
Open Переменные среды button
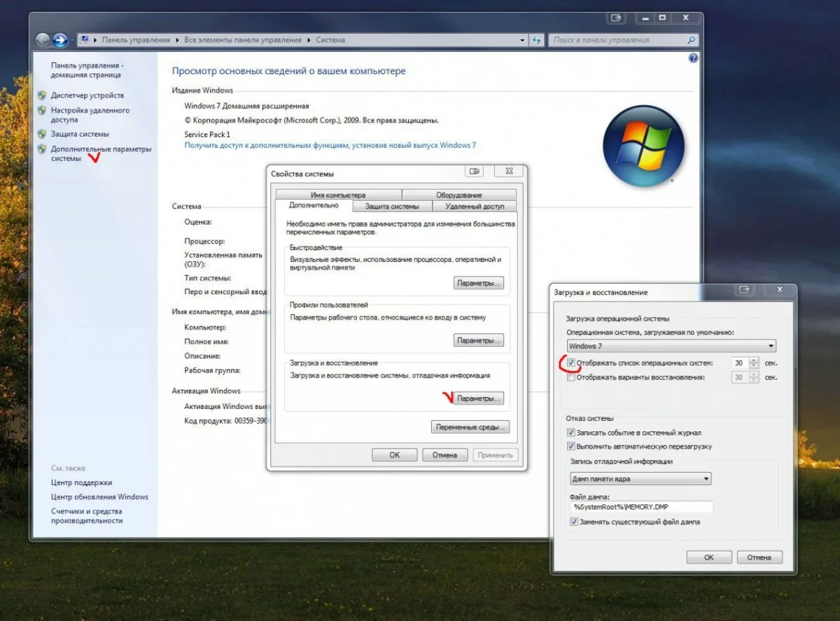470,427
